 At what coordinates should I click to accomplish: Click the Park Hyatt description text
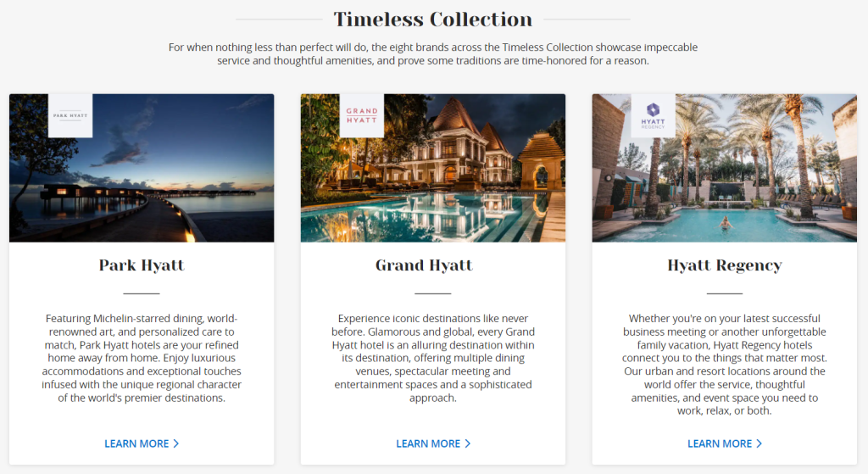142,358
